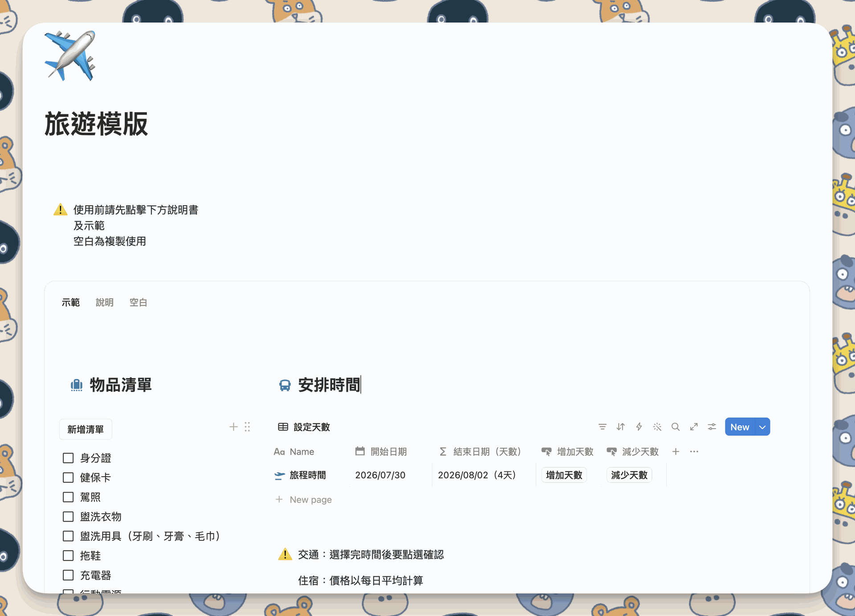
Task: Click the sigma icon of 結束日期 column
Action: pos(443,451)
